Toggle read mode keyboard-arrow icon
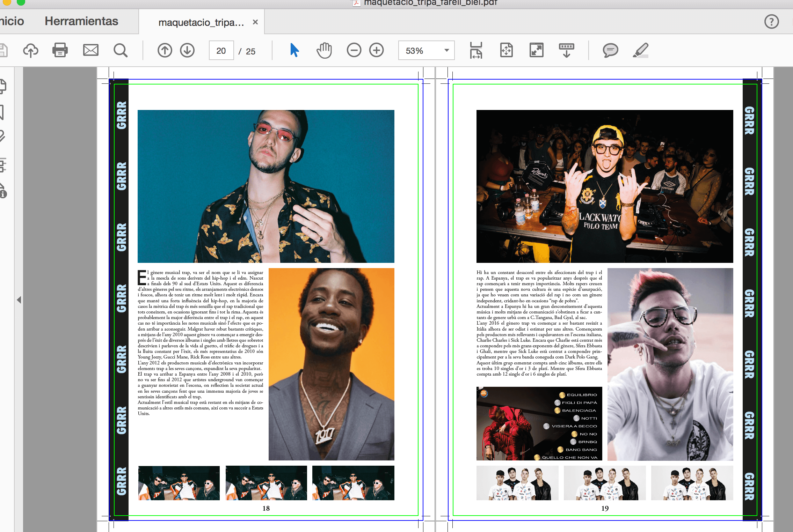Screen dimensions: 793x532 [567, 50]
